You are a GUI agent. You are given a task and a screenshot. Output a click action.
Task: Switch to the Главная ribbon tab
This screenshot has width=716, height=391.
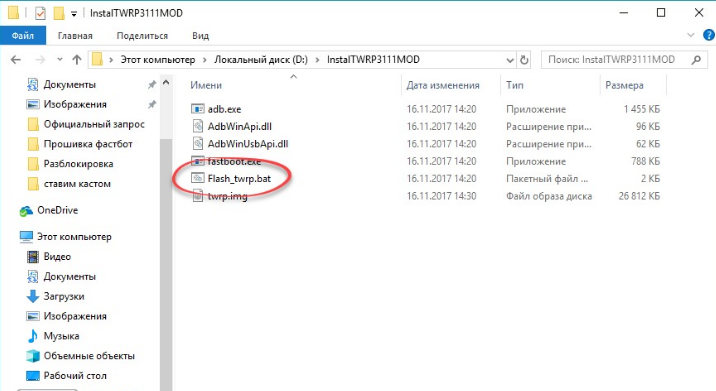point(75,36)
